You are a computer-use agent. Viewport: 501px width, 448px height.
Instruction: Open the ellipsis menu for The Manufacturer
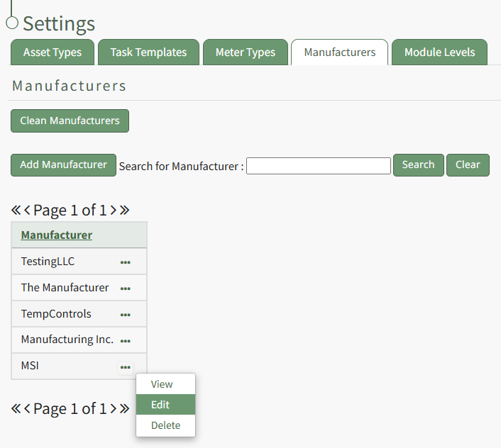point(126,289)
